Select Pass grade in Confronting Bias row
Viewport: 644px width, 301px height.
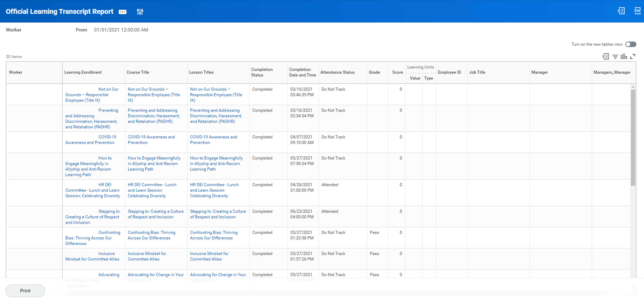coord(374,232)
